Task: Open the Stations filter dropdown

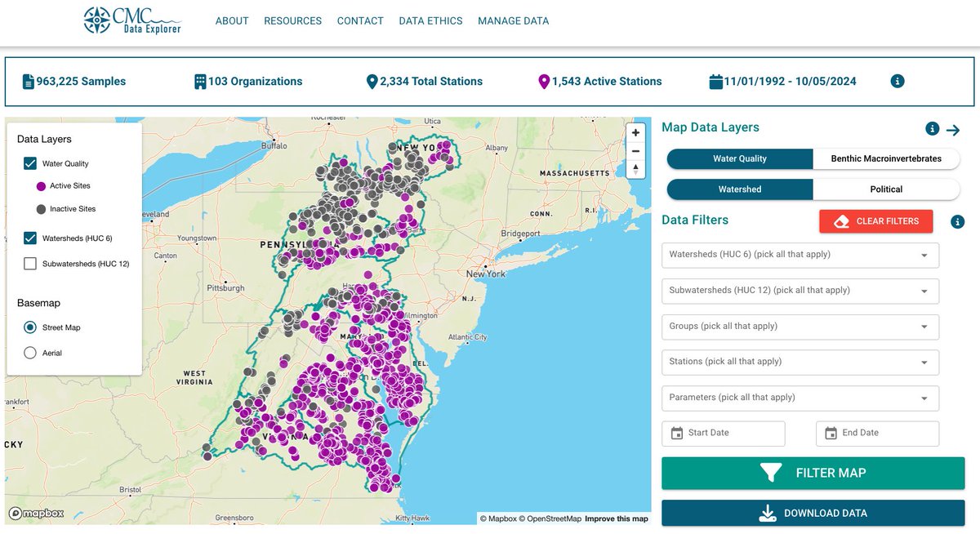Action: [800, 362]
